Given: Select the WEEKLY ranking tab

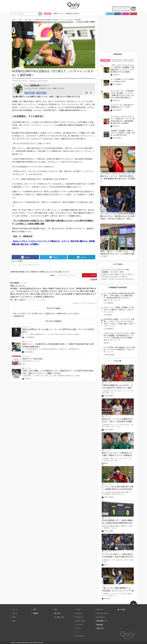Looking at the screenshot, I should [x=117, y=60].
